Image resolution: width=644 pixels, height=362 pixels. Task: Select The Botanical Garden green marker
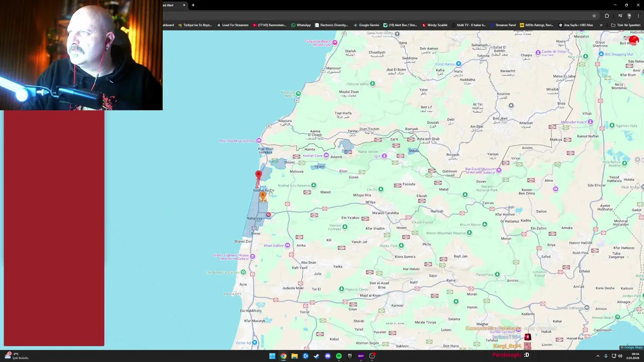point(243,272)
